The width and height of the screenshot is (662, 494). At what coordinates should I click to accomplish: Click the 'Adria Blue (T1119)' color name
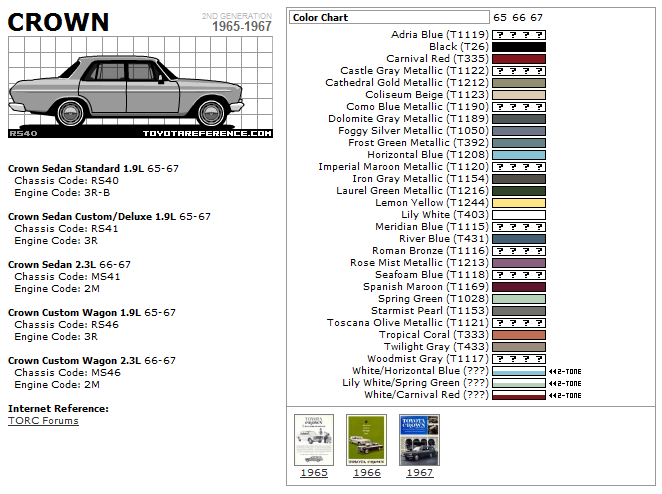(440, 35)
